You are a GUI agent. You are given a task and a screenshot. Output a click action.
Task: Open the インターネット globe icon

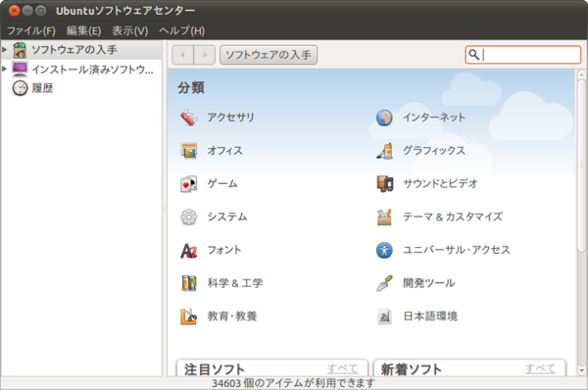coord(384,118)
